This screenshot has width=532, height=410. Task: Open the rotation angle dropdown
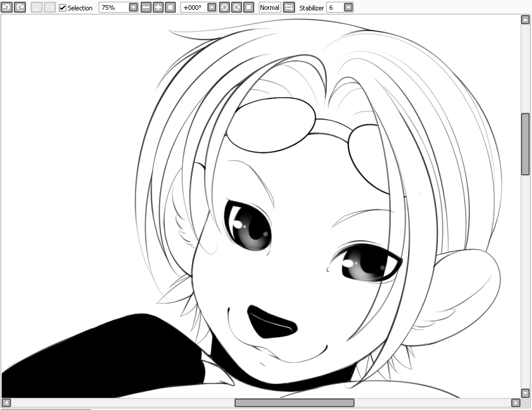pyautogui.click(x=212, y=7)
